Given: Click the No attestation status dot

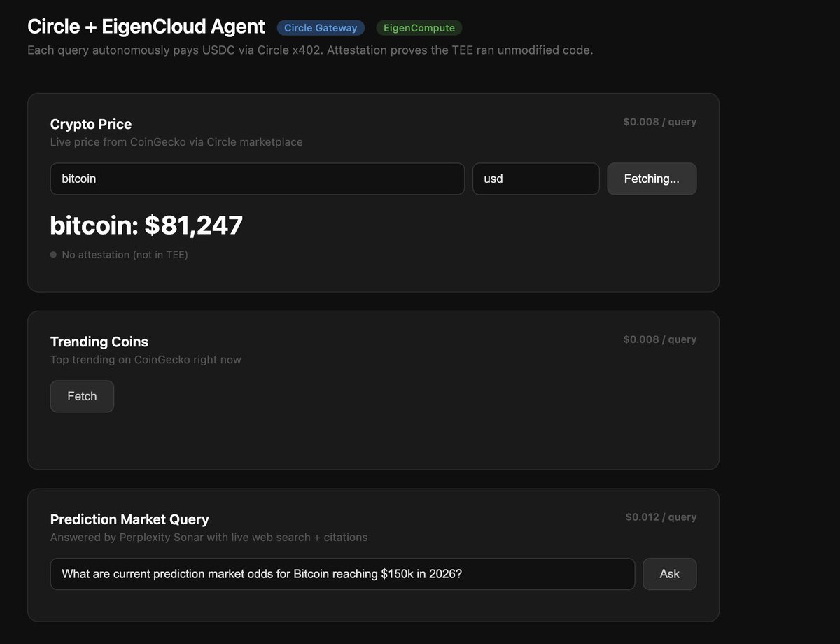Looking at the screenshot, I should [53, 255].
